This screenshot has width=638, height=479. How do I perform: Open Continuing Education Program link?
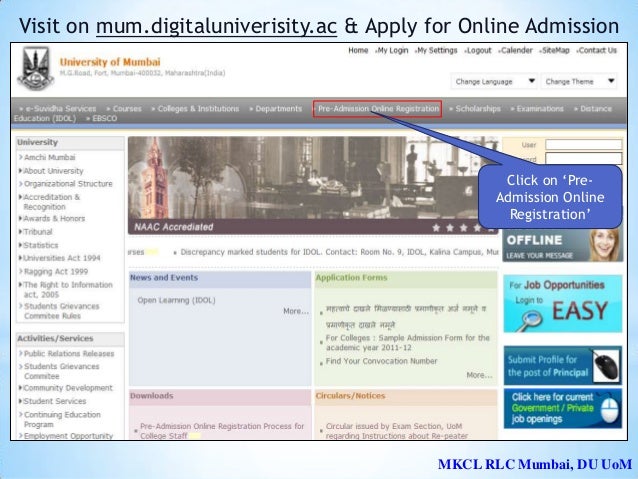tap(60, 420)
